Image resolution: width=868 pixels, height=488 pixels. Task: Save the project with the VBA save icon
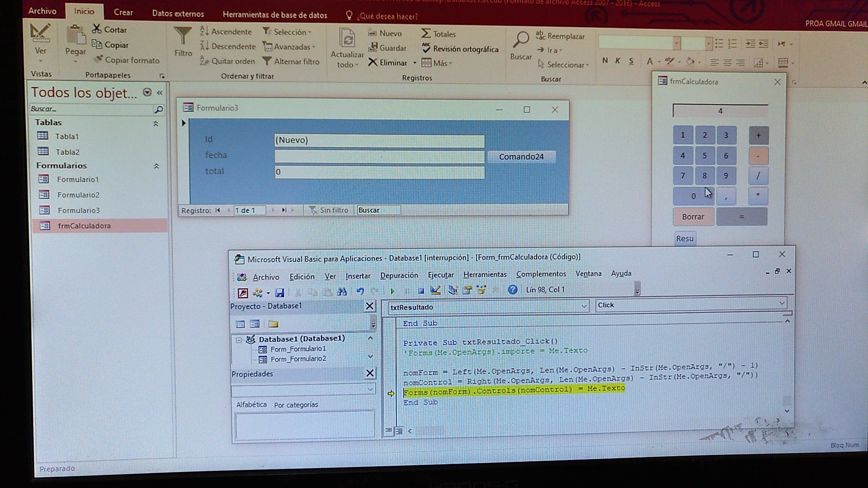(x=280, y=292)
